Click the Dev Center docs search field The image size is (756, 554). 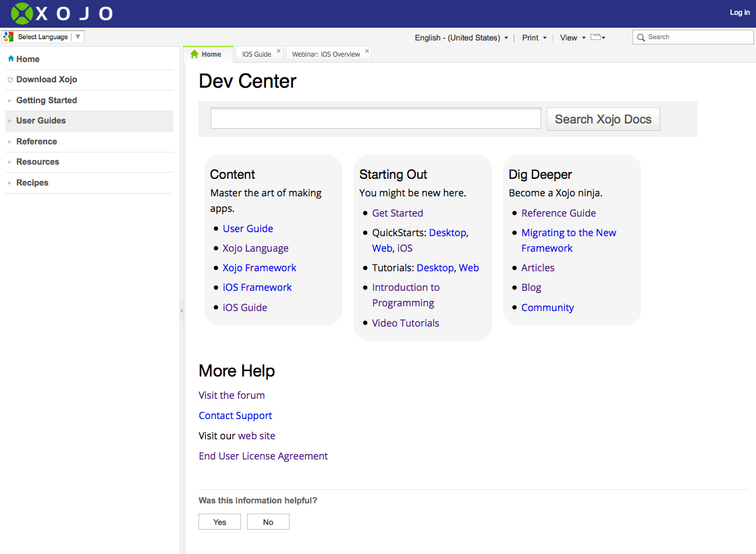[375, 119]
